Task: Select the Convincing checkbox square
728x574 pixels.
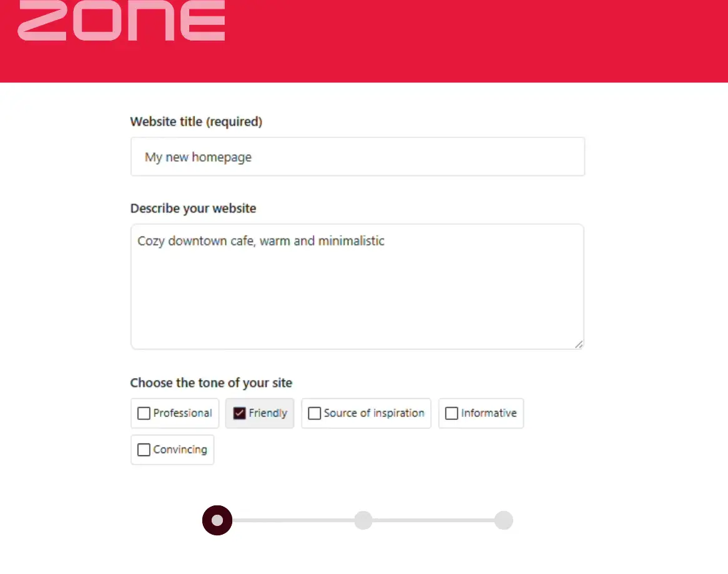Action: [144, 450]
